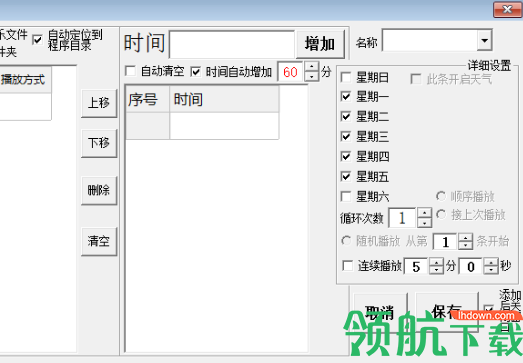Viewport: 523px width, 363px height.
Task: Select the 随机播放 radio button
Action: (346, 241)
